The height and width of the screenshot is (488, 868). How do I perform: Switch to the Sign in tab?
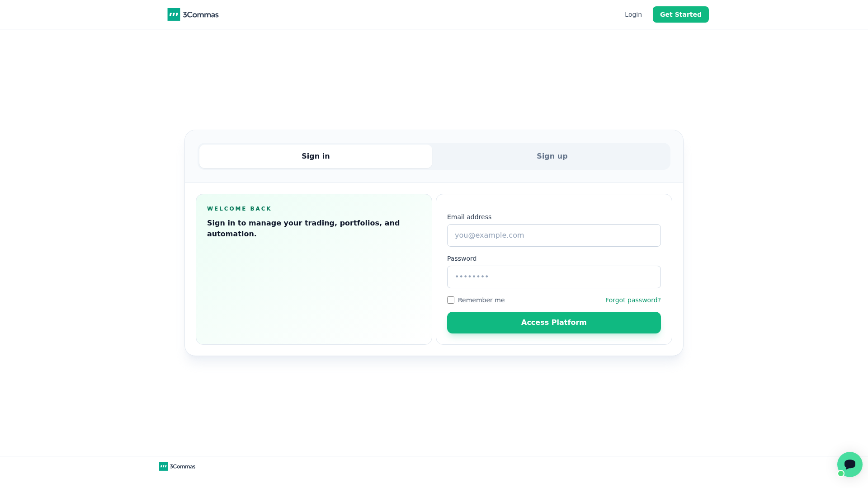pos(316,156)
